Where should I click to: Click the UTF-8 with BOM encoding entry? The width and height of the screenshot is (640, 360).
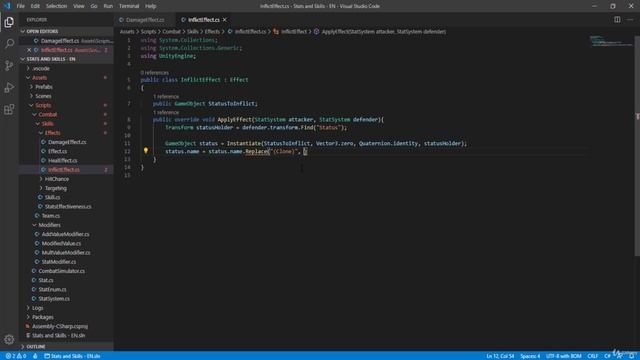(x=564, y=356)
